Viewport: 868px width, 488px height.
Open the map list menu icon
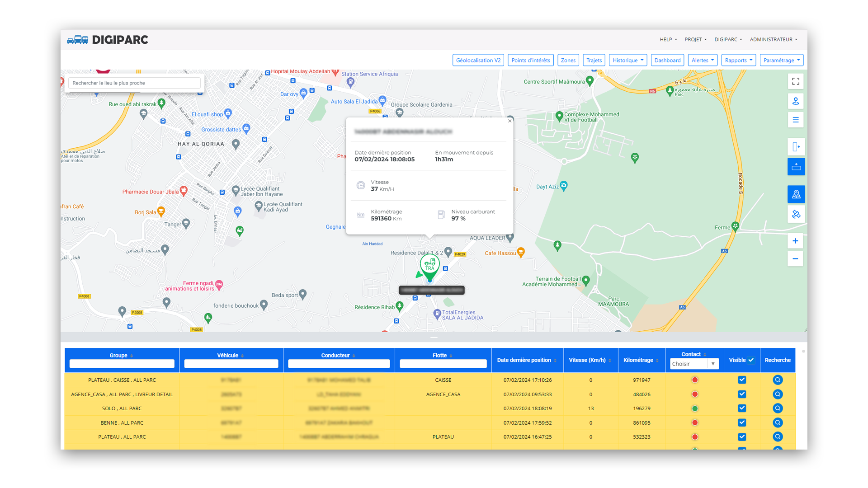[796, 120]
